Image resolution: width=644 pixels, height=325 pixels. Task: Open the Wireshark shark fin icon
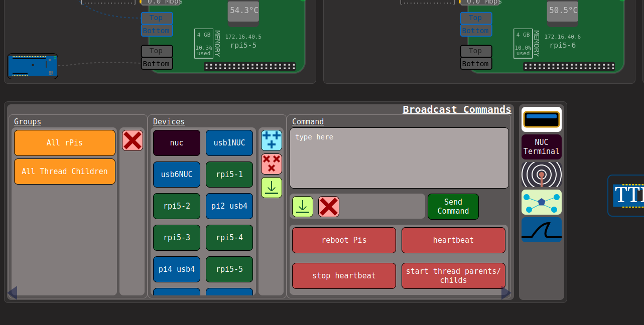coord(542,230)
